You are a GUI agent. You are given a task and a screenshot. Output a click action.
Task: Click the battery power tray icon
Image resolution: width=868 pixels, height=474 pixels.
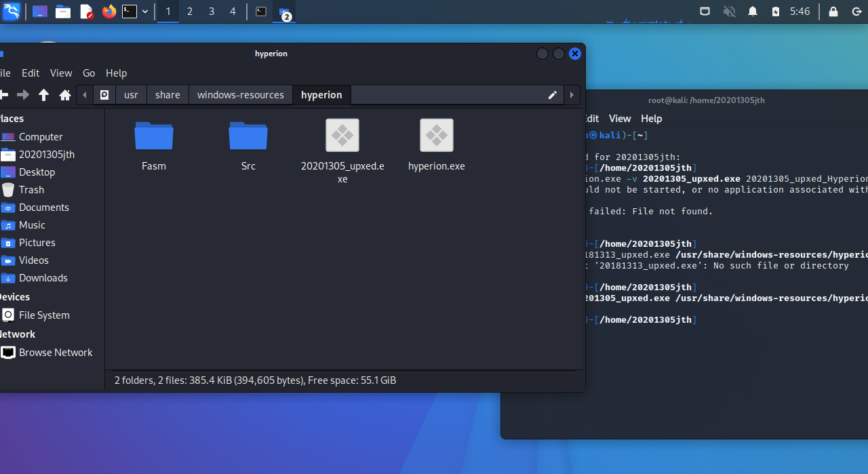(776, 12)
